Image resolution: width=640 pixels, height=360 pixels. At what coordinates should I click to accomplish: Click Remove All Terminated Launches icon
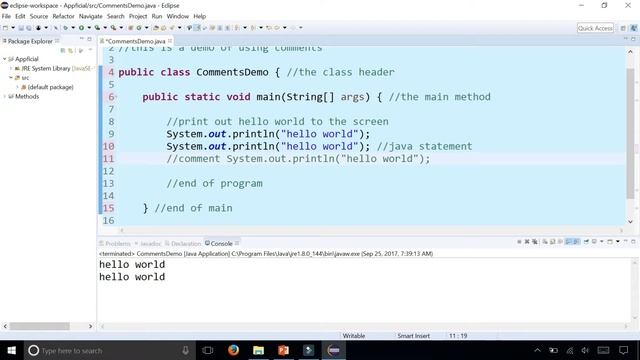point(535,242)
